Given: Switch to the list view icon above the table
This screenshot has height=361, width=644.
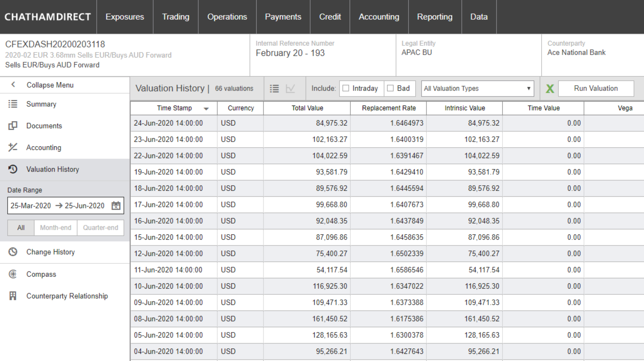Looking at the screenshot, I should (x=274, y=88).
